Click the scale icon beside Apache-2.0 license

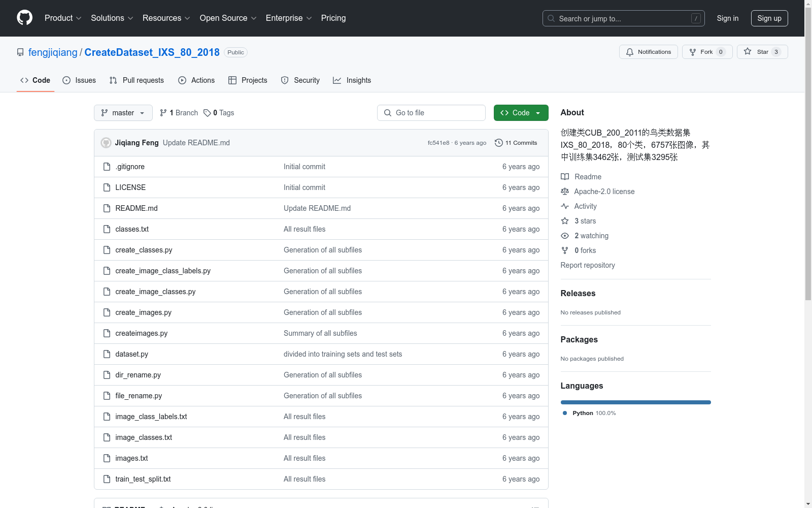click(x=565, y=192)
